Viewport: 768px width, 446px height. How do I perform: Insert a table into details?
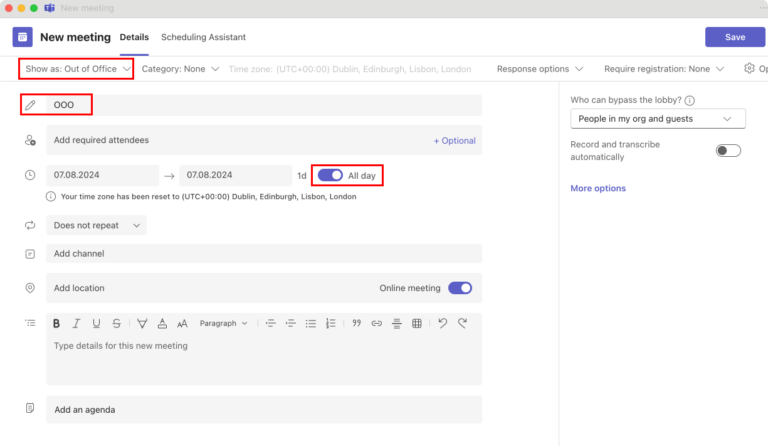pyautogui.click(x=417, y=323)
